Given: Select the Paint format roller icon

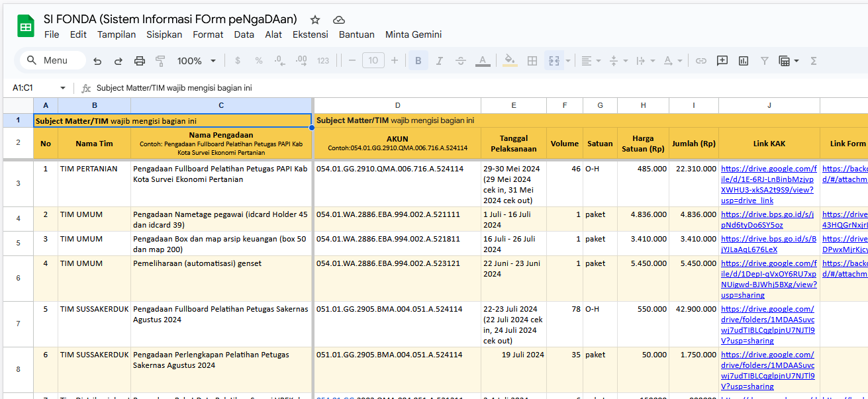Looking at the screenshot, I should 160,61.
